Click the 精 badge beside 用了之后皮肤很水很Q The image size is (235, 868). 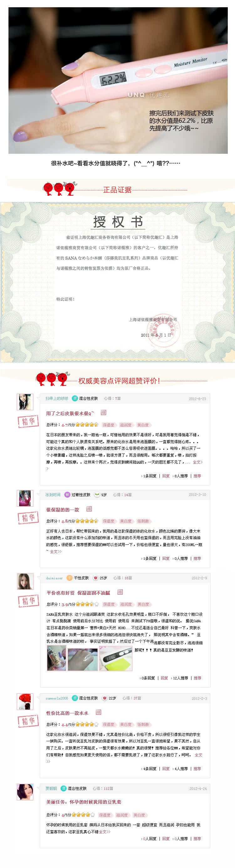tap(104, 412)
